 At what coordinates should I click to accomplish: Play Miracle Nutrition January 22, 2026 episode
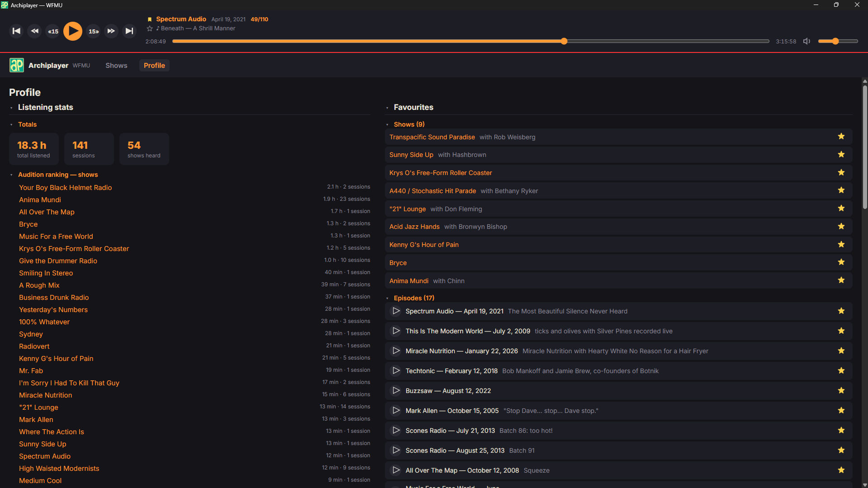pyautogui.click(x=396, y=351)
